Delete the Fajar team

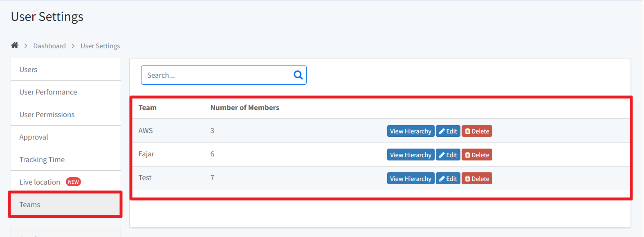477,155
